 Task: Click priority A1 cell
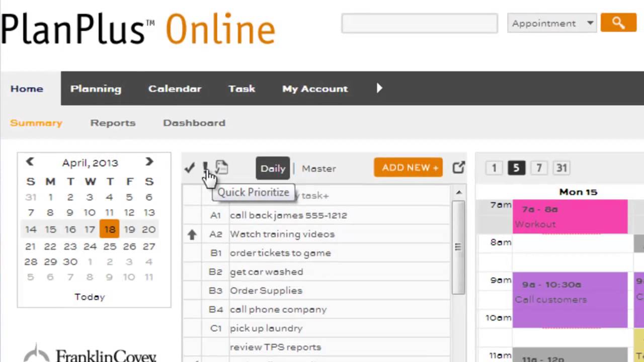215,215
